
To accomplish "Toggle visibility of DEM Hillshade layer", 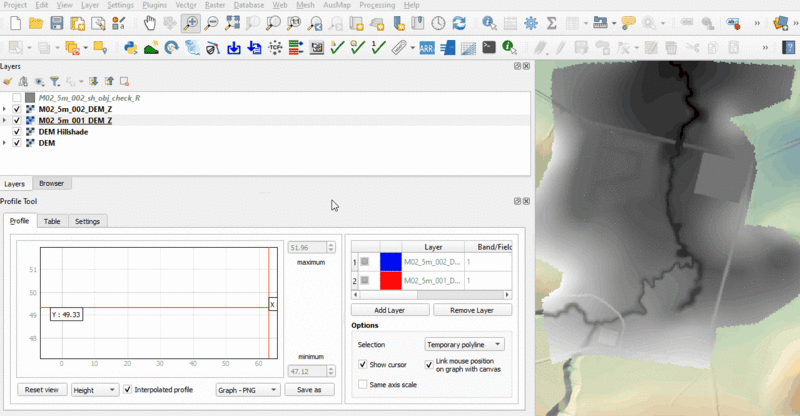I will [x=17, y=131].
